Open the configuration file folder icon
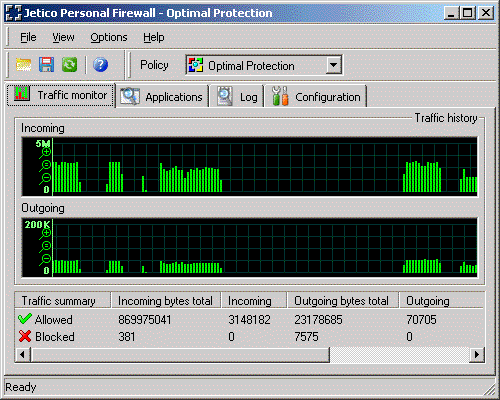This screenshot has height=400, width=500. pos(23,64)
